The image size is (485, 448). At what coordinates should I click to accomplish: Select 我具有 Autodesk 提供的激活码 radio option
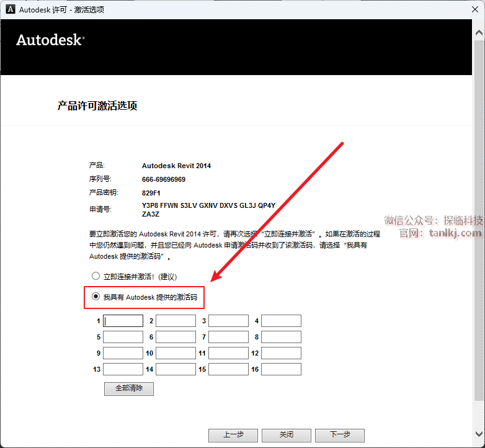pyautogui.click(x=96, y=297)
